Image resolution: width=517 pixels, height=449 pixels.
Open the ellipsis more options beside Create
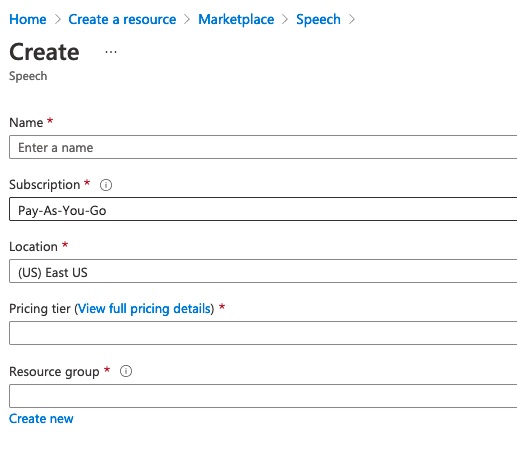[111, 52]
